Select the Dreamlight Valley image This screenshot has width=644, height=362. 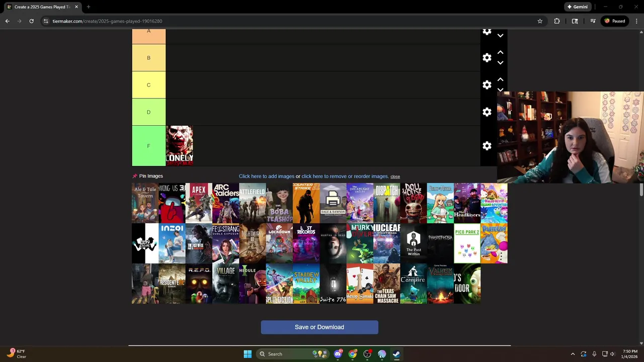pos(360,203)
